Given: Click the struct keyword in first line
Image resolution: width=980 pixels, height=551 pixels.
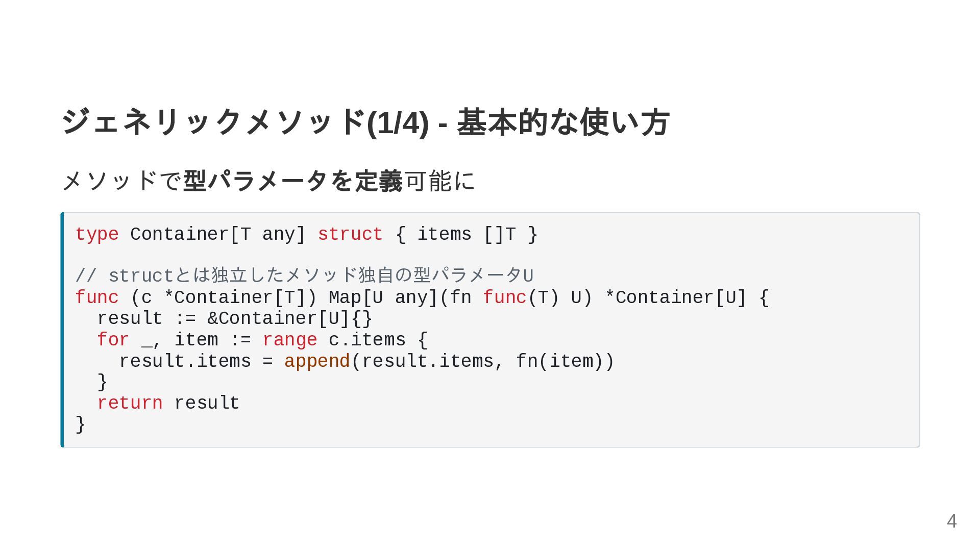Looking at the screenshot, I should [350, 234].
